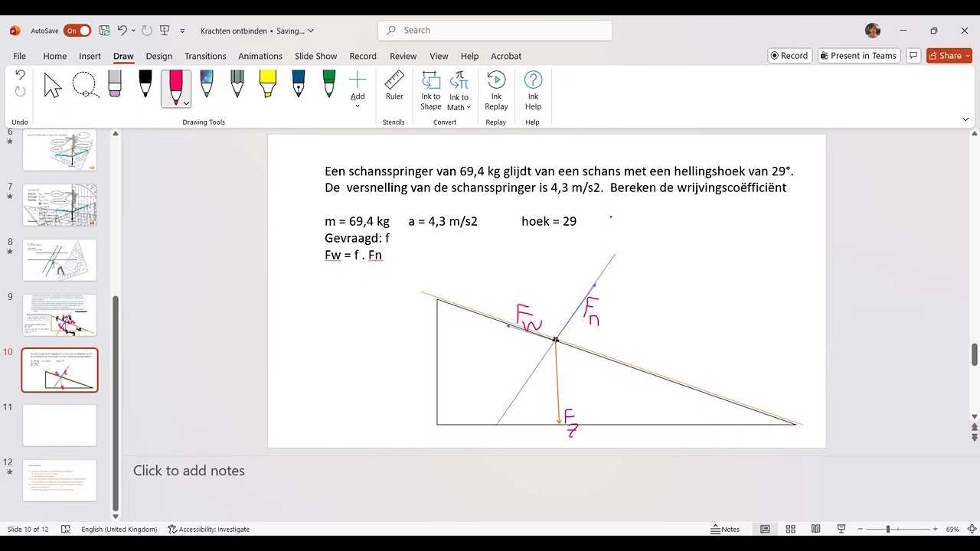
Task: Launch Slide Show from status bar
Action: 841,529
